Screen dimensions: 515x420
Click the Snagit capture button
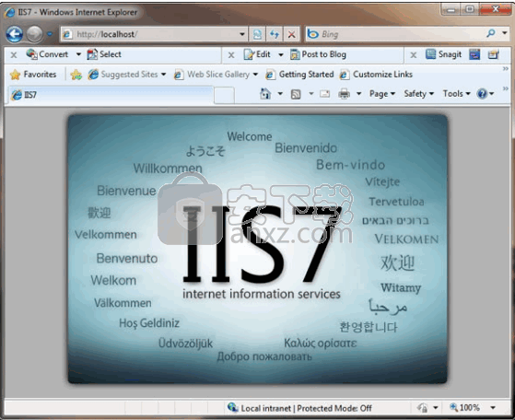click(444, 54)
